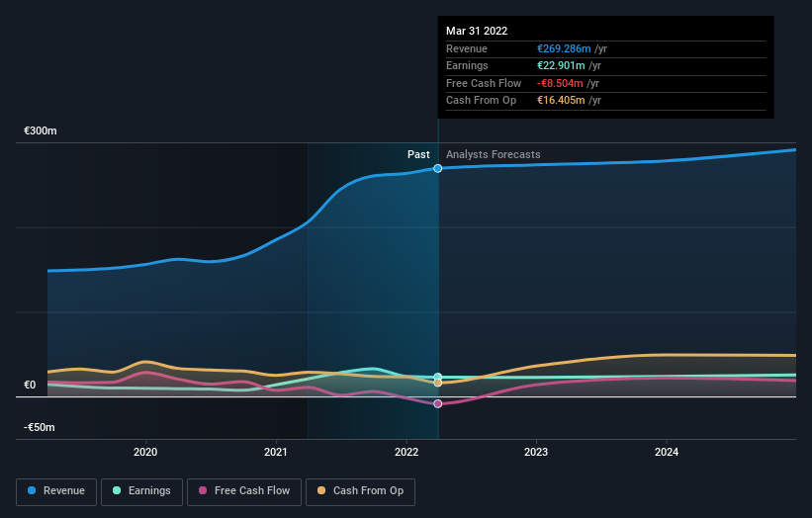The height and width of the screenshot is (518, 812).
Task: Click the 2022 x-axis label
Action: [x=406, y=452]
